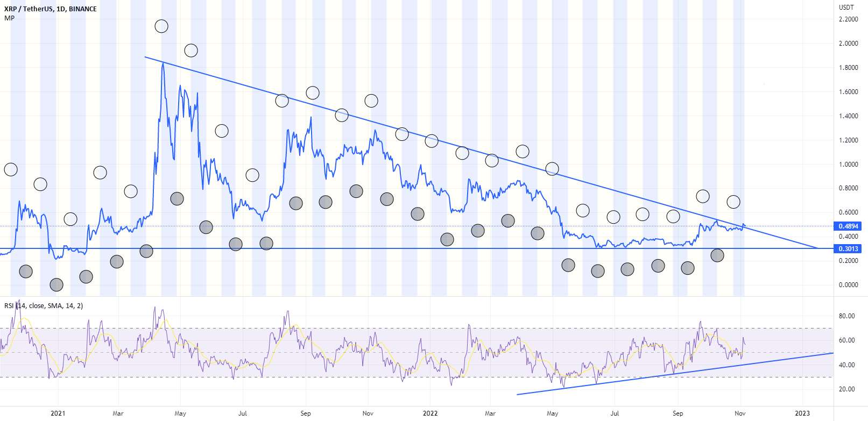Click the 0.4894 current price label
Screen dimensions: 868x421
click(848, 226)
